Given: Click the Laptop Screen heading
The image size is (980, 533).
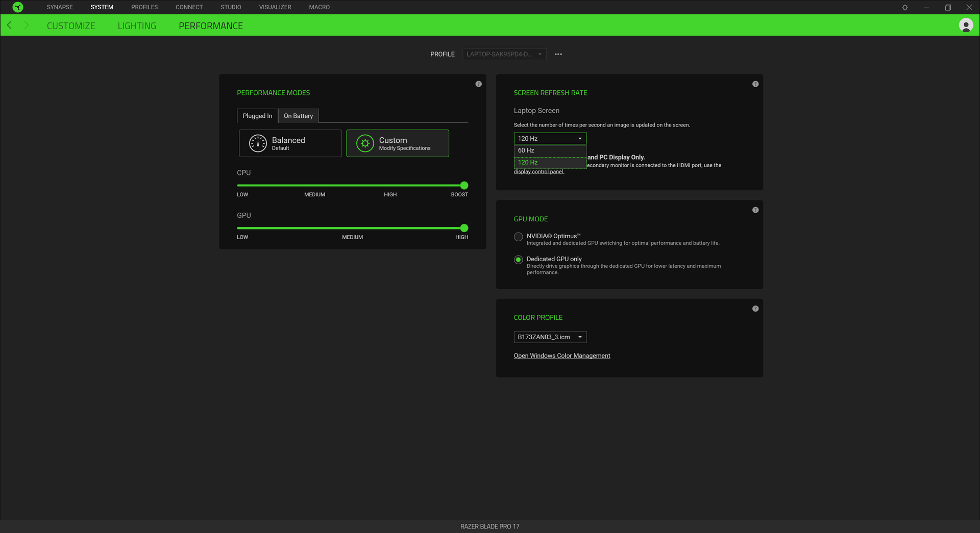Looking at the screenshot, I should click(536, 111).
